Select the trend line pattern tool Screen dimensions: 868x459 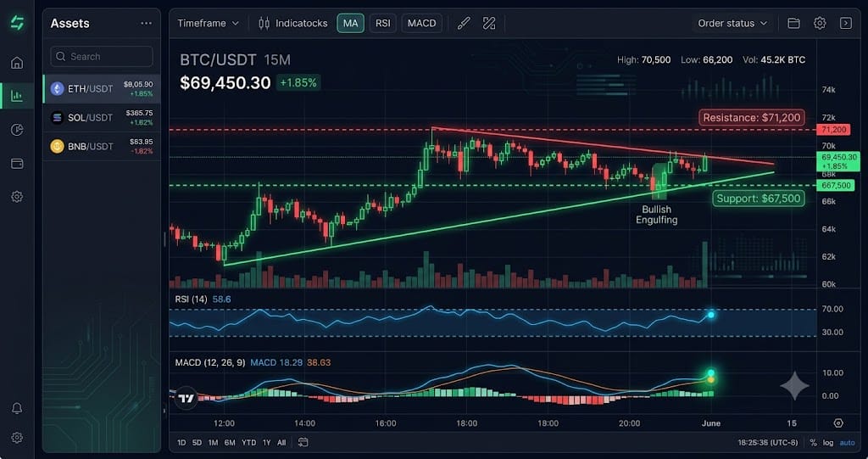coord(489,23)
